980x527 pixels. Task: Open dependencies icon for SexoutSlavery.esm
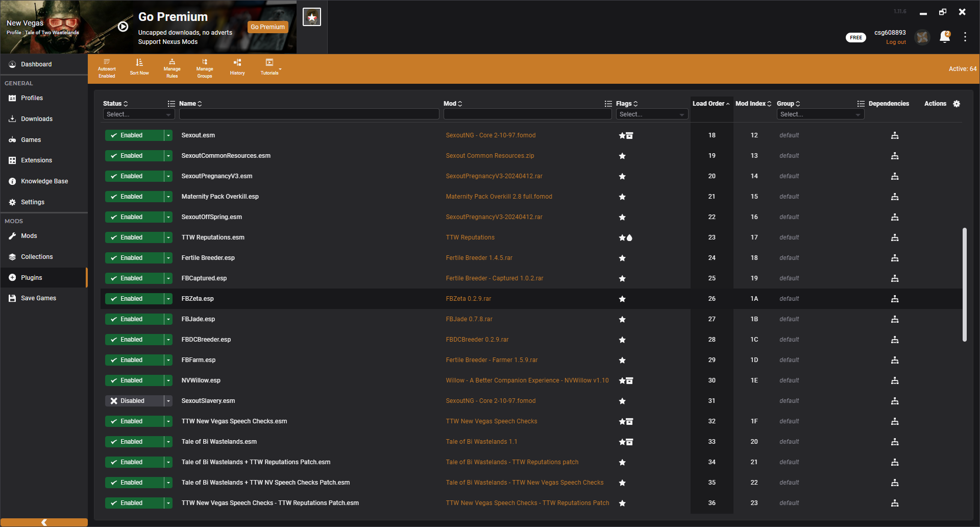[x=895, y=401]
